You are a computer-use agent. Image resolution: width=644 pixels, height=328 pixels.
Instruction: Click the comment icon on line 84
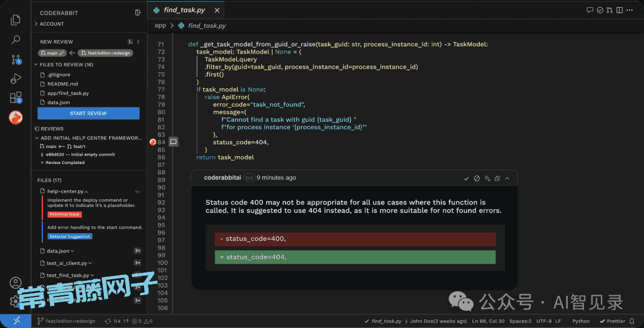click(174, 142)
